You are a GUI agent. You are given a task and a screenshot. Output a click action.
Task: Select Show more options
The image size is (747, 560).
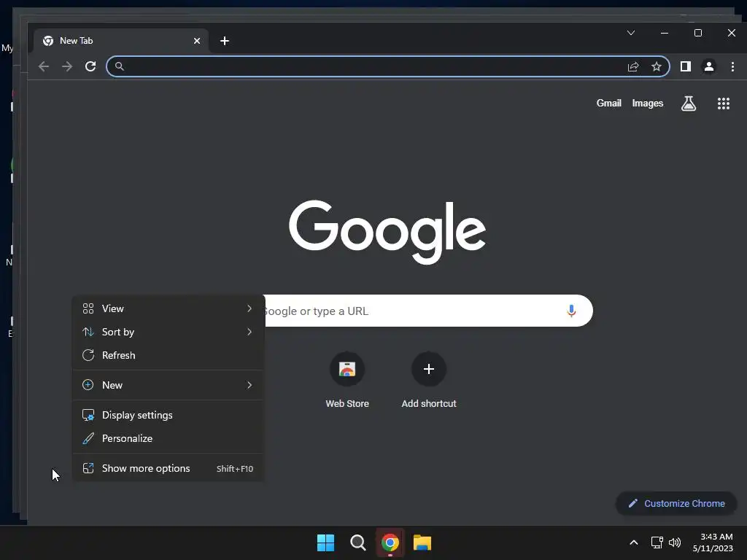[169, 469]
